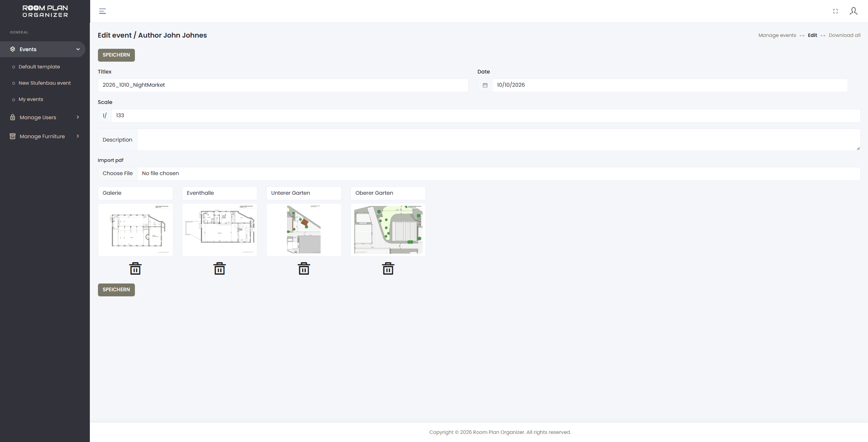
Task: Select the Events sidebar menu
Action: click(43, 49)
